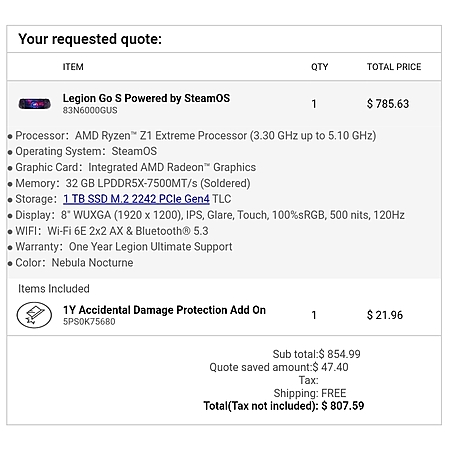Click the Processor specification line
Viewport: 450px width, 450px height.
[x=192, y=136]
